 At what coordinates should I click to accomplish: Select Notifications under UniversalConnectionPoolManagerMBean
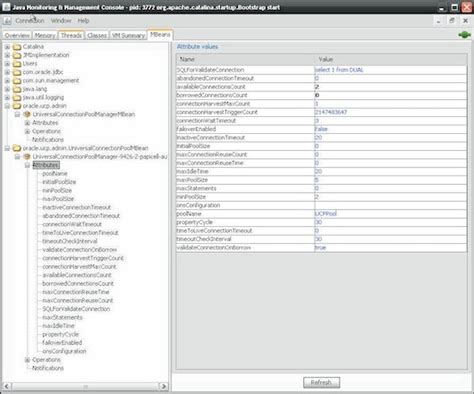click(x=48, y=140)
